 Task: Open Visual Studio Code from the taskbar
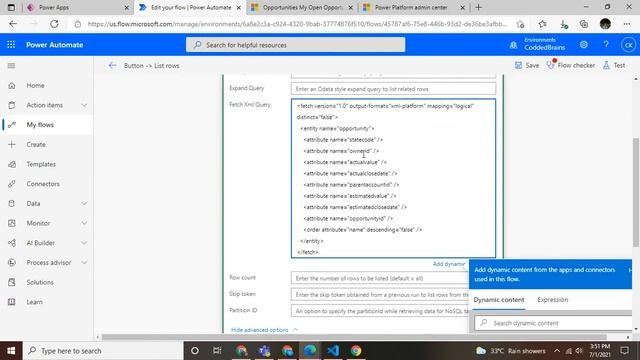click(333, 351)
